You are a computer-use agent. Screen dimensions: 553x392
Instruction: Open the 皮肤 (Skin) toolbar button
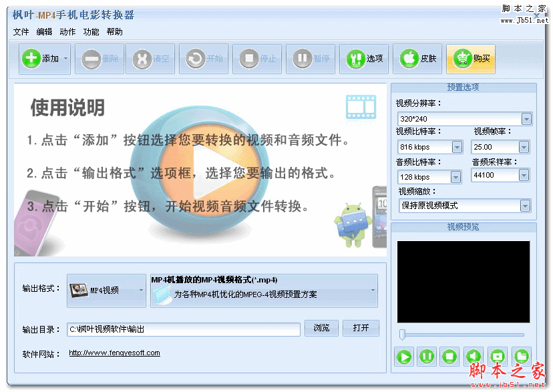[417, 59]
